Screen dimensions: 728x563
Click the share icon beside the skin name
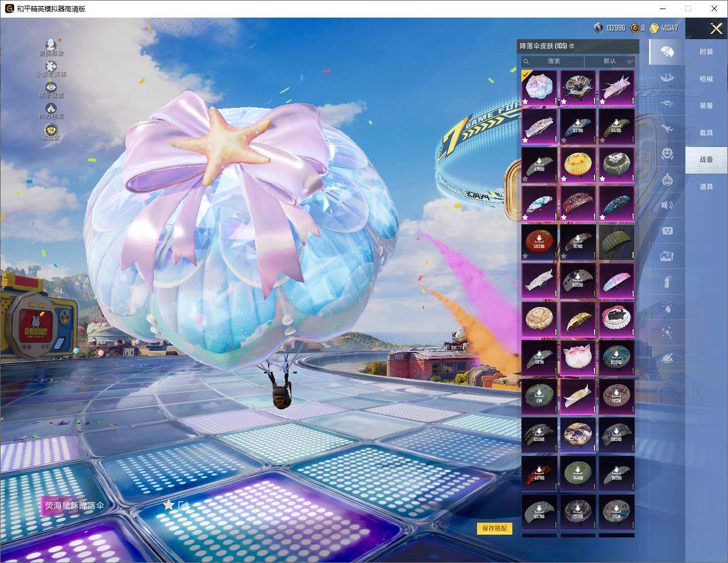183,505
